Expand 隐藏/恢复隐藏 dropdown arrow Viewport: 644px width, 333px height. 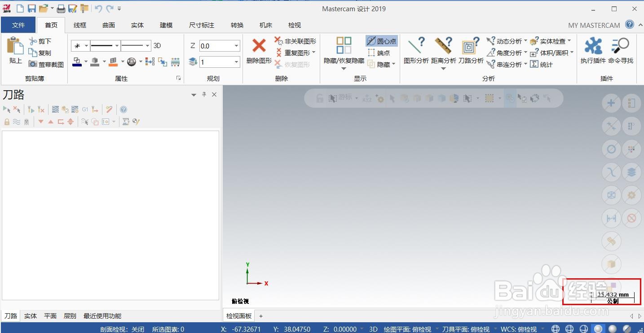(x=344, y=69)
